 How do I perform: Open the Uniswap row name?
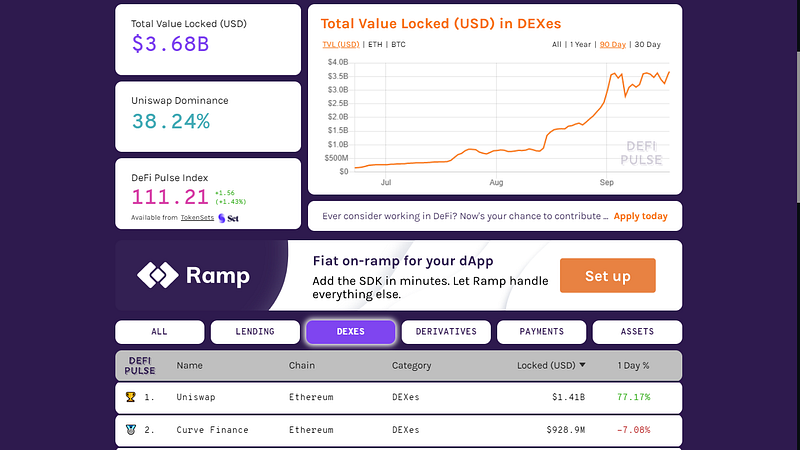point(196,397)
